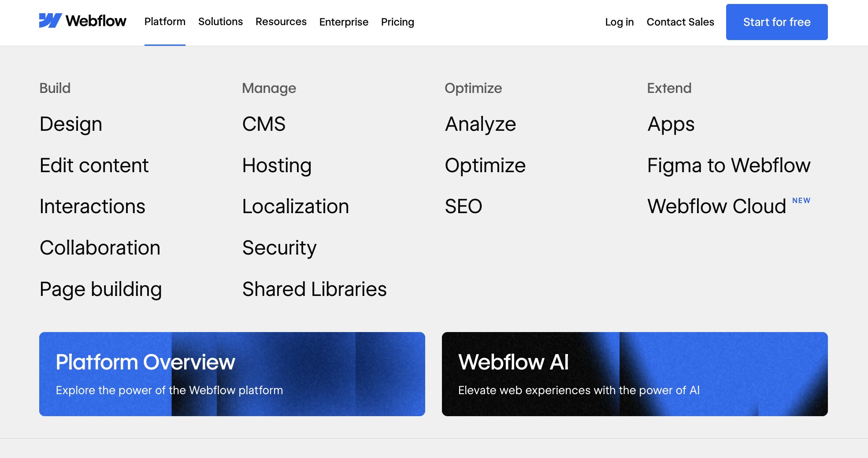
Task: Open the Pricing page
Action: point(397,22)
